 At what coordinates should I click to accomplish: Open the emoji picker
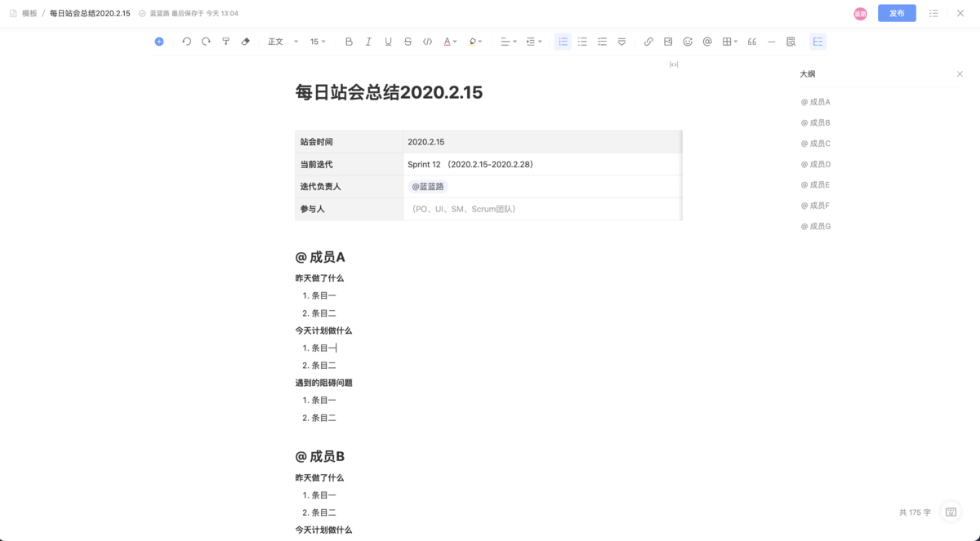[688, 42]
